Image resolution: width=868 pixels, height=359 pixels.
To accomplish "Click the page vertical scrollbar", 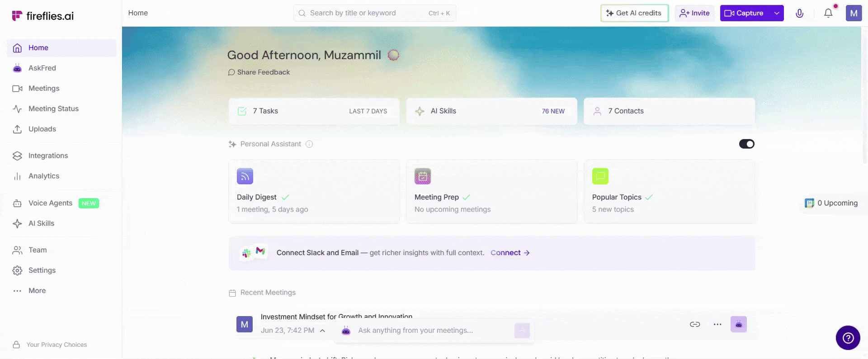I will pos(864,95).
